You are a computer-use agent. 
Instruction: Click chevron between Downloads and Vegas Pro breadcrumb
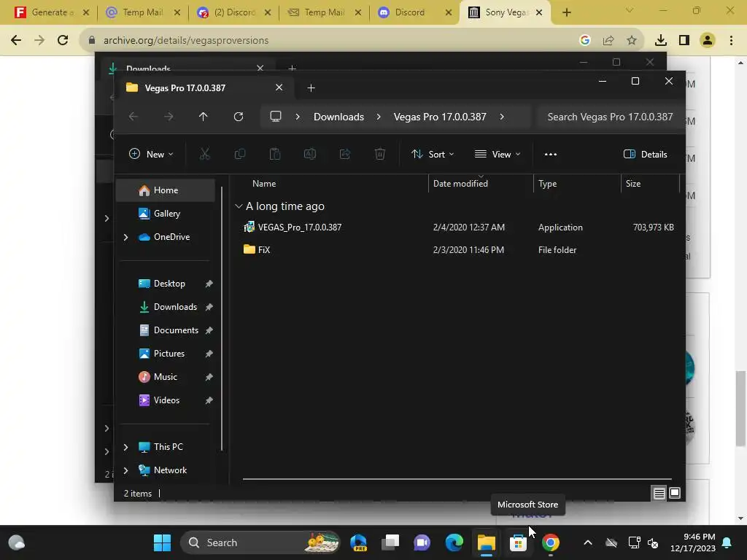pos(379,117)
